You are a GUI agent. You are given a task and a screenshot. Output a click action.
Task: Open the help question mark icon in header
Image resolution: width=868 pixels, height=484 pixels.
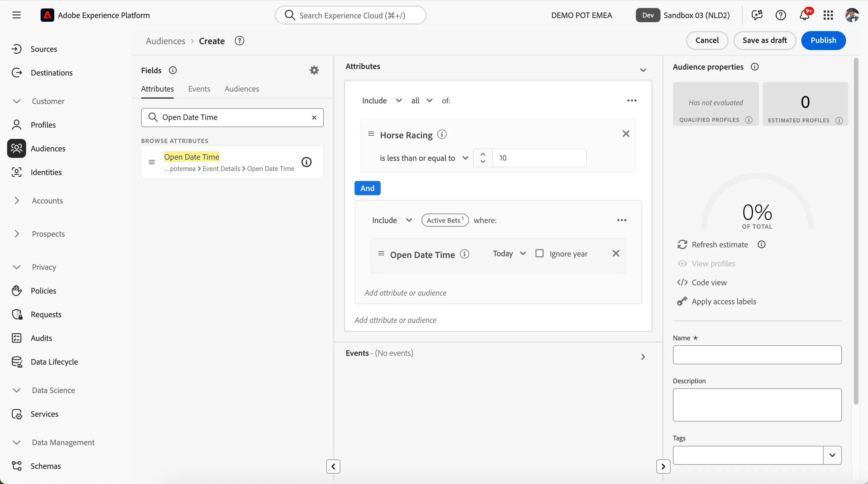781,15
